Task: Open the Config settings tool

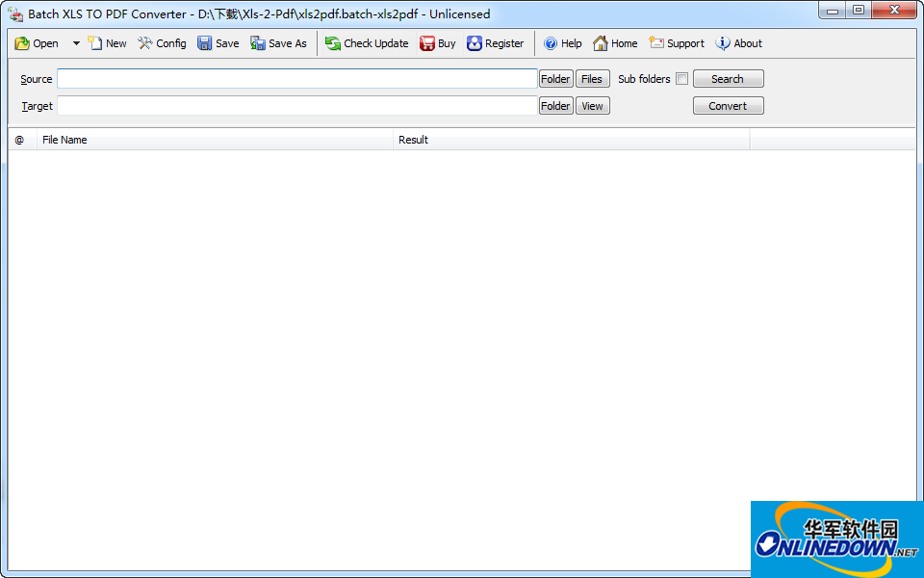Action: (162, 43)
